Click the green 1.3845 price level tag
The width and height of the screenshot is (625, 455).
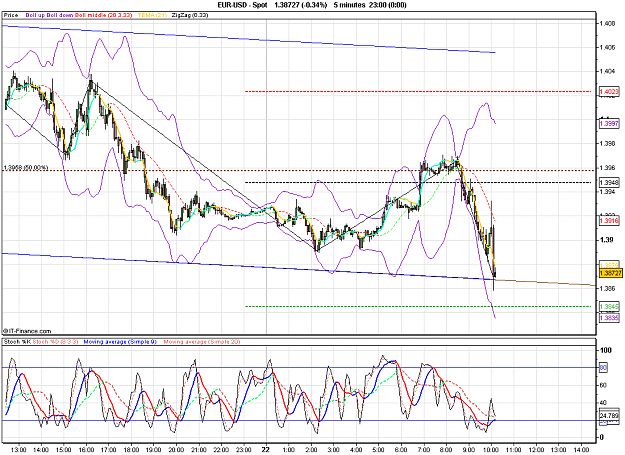coord(609,306)
